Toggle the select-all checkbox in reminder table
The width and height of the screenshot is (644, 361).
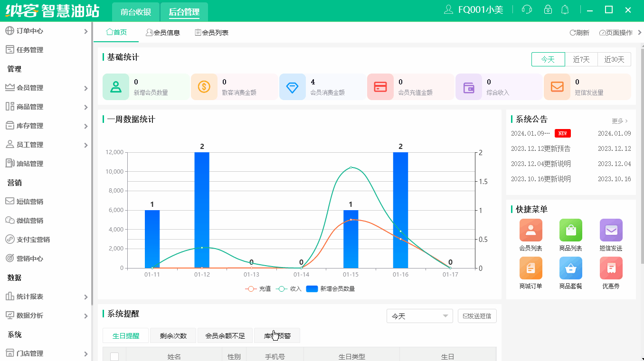(x=114, y=357)
